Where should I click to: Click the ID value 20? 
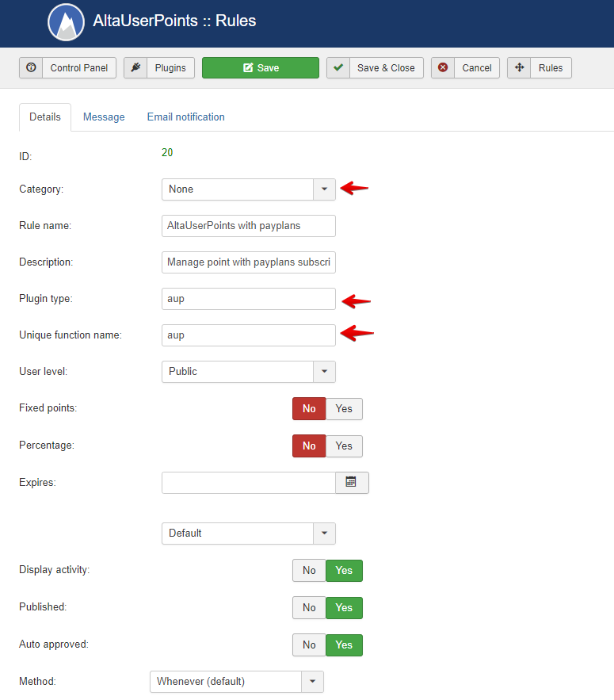167,153
